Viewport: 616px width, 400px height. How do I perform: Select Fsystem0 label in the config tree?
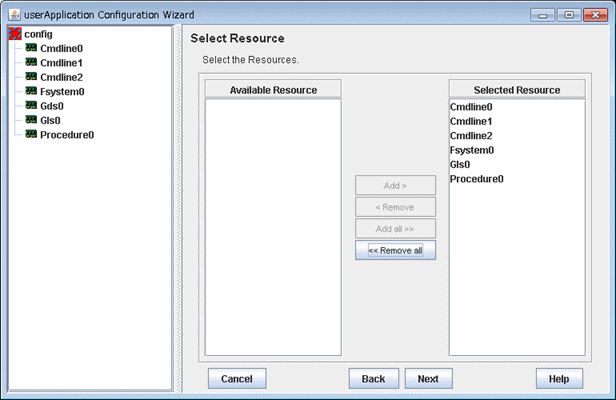(x=62, y=92)
